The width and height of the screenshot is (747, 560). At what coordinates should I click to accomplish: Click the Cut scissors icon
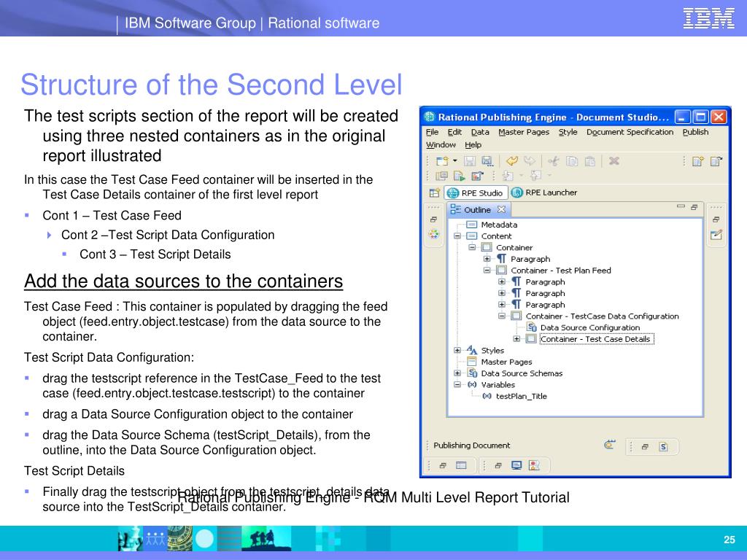click(554, 161)
